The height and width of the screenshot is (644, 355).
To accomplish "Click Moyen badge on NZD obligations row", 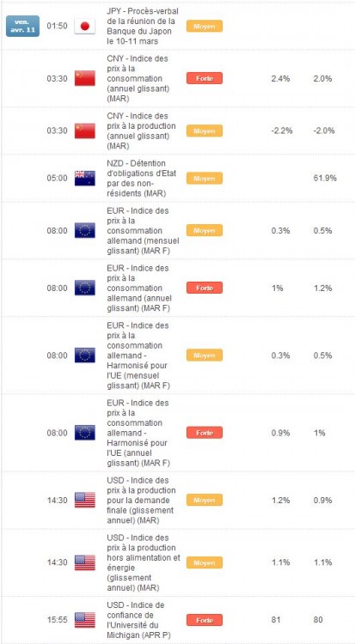I will (x=205, y=179).
